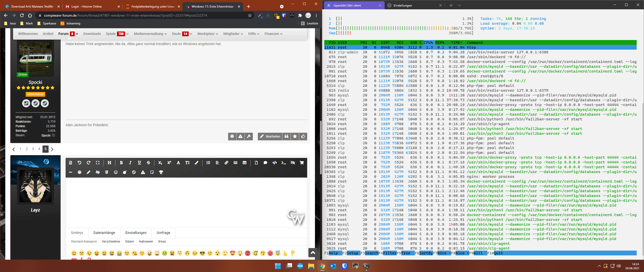
Task: Open the text alignment options
Action: 217,163
